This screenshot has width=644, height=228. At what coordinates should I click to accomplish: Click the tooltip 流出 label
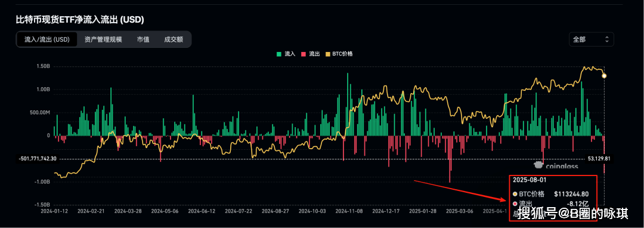(x=526, y=203)
